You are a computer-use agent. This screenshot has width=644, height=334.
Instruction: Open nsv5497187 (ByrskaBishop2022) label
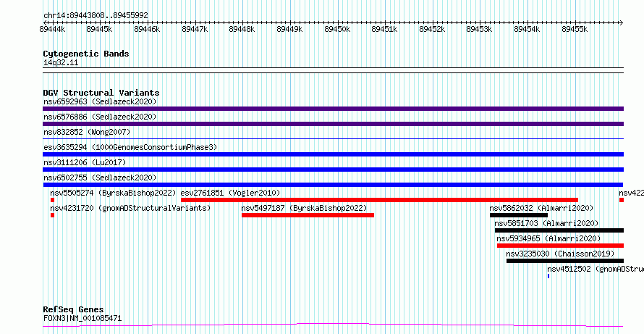tap(305, 208)
